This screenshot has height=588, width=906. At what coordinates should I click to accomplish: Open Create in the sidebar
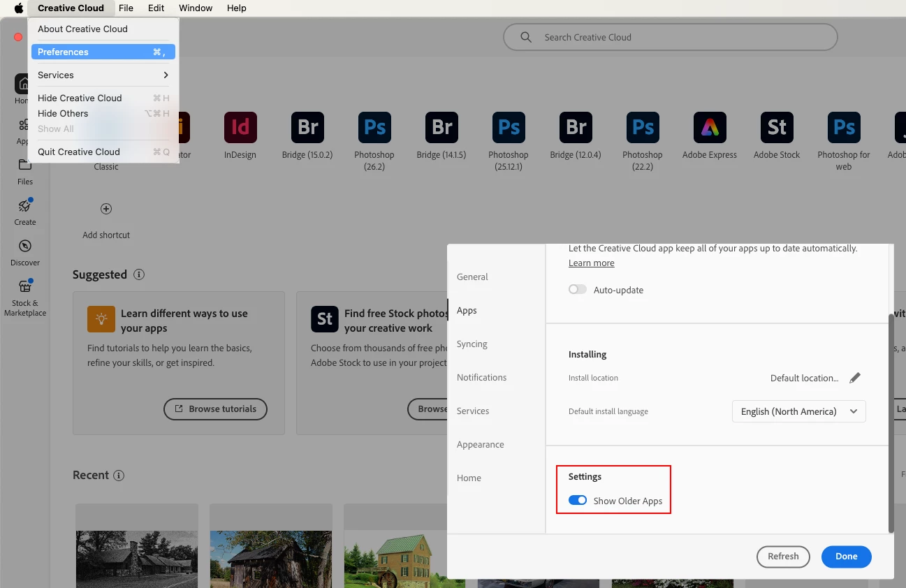tap(25, 212)
